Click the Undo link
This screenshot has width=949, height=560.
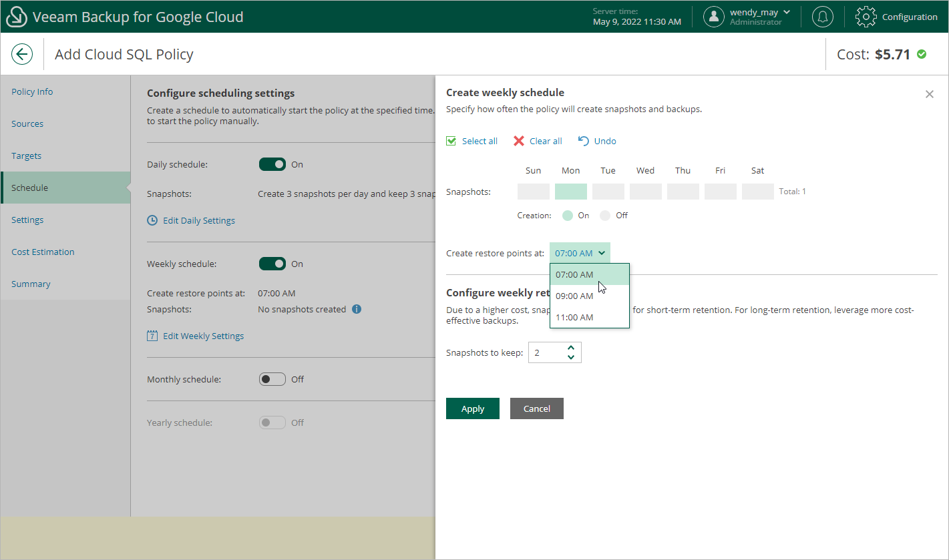coord(605,141)
